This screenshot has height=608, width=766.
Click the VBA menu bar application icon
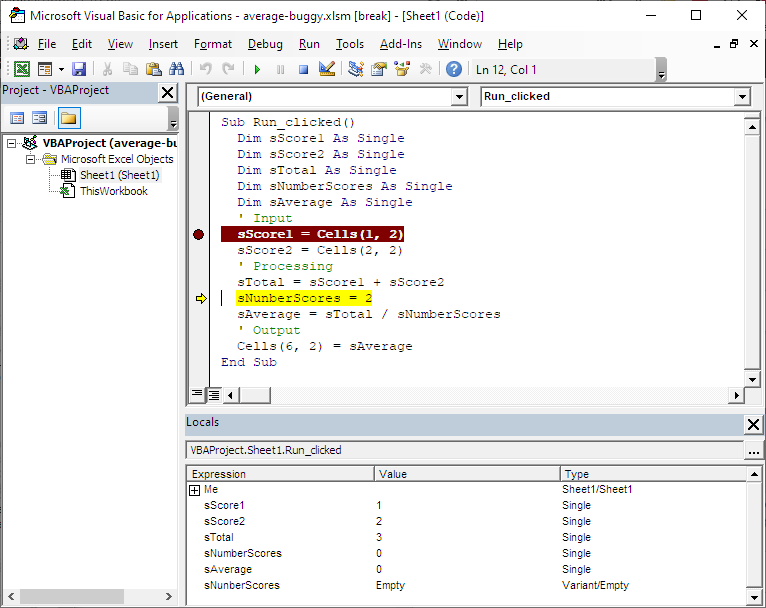21,44
